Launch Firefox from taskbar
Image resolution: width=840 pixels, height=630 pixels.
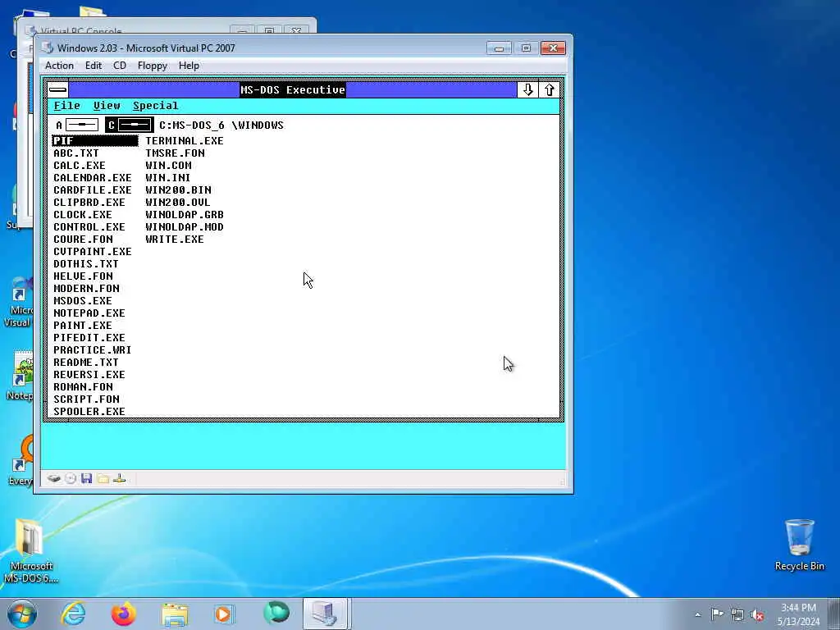123,614
